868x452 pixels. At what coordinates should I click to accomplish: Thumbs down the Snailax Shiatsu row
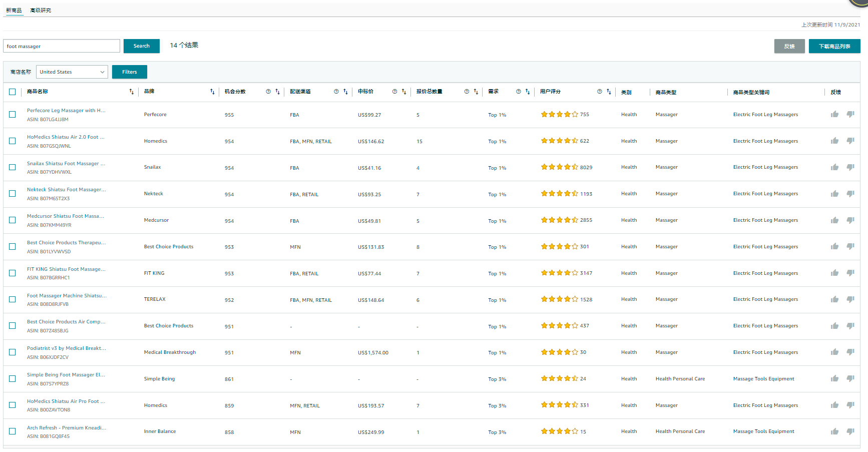(x=850, y=167)
